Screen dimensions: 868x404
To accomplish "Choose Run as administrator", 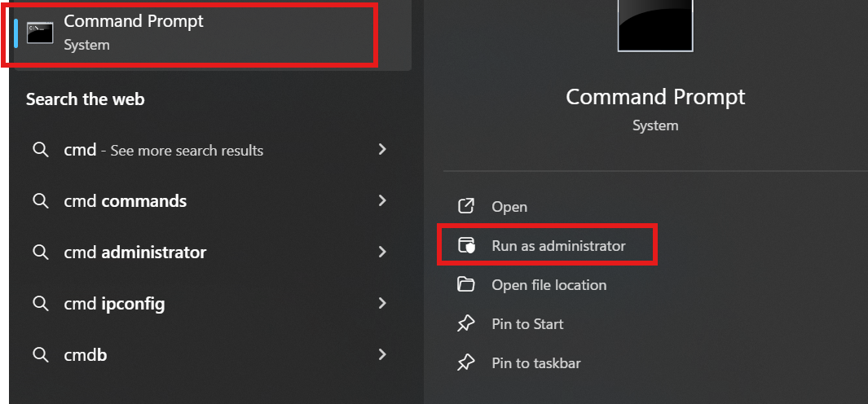I will tap(558, 246).
